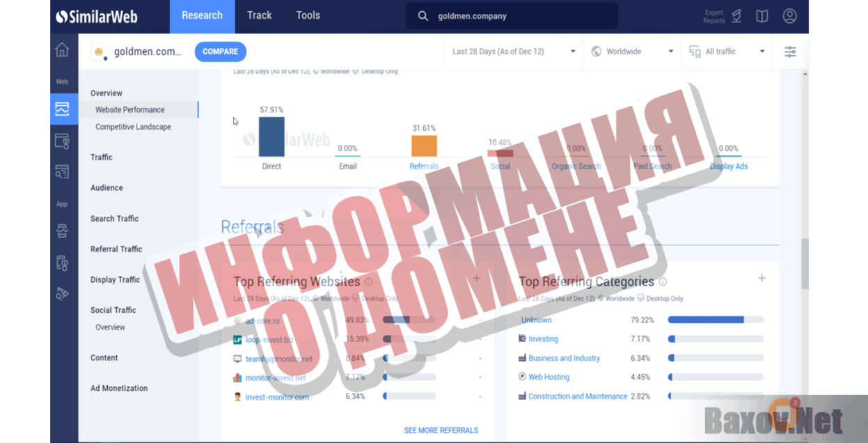The image size is (868, 443).
Task: Click plus icon on Top Referring Categories card
Action: (762, 278)
